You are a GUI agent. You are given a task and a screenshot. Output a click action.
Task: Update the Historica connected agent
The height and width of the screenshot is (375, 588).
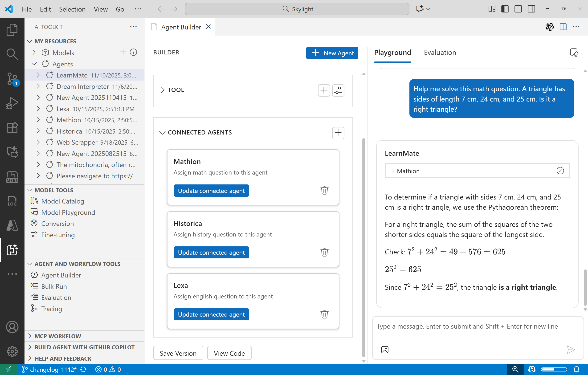(x=211, y=252)
